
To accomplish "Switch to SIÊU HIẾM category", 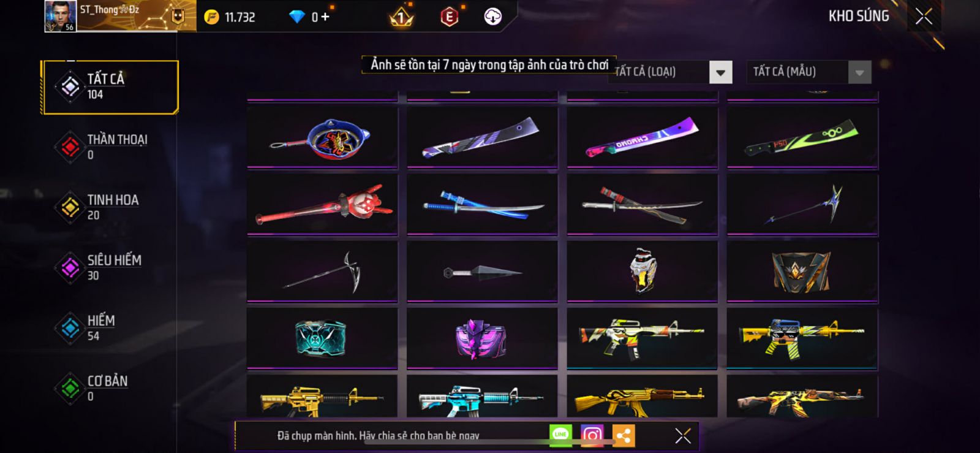I will (110, 267).
